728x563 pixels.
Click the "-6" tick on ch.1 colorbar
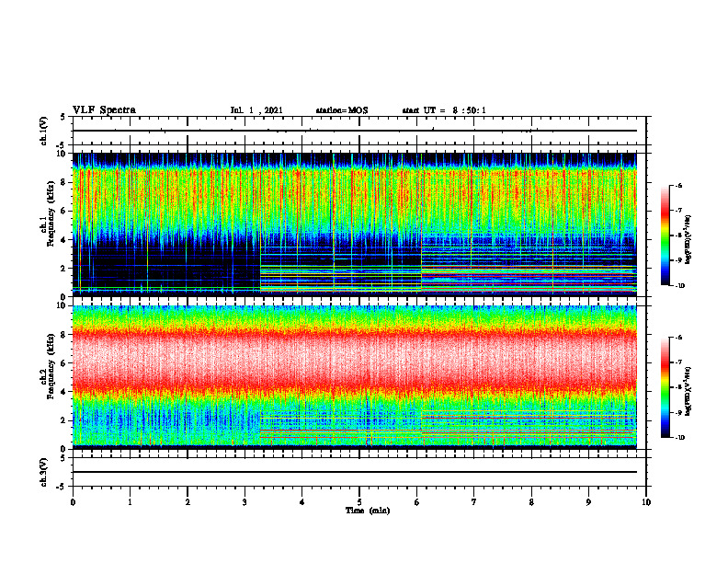click(x=678, y=185)
